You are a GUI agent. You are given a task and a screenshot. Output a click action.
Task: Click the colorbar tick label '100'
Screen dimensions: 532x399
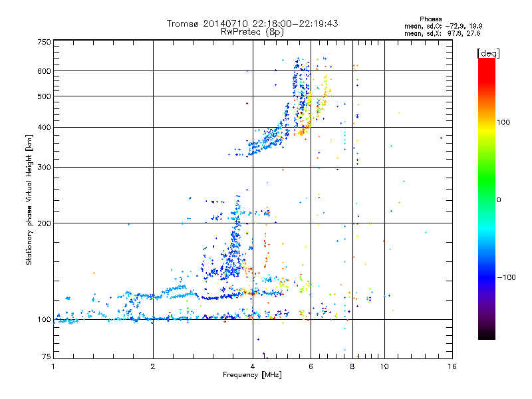503,122
